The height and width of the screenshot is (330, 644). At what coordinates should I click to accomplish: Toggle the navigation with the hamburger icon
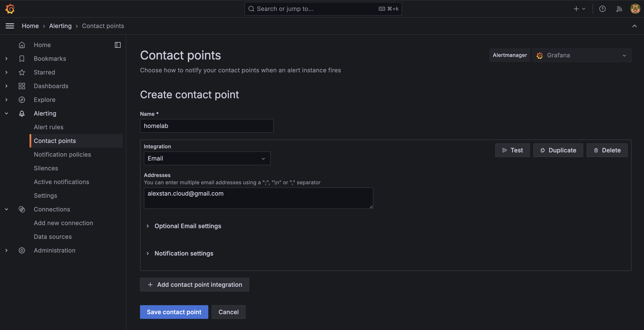pyautogui.click(x=10, y=26)
